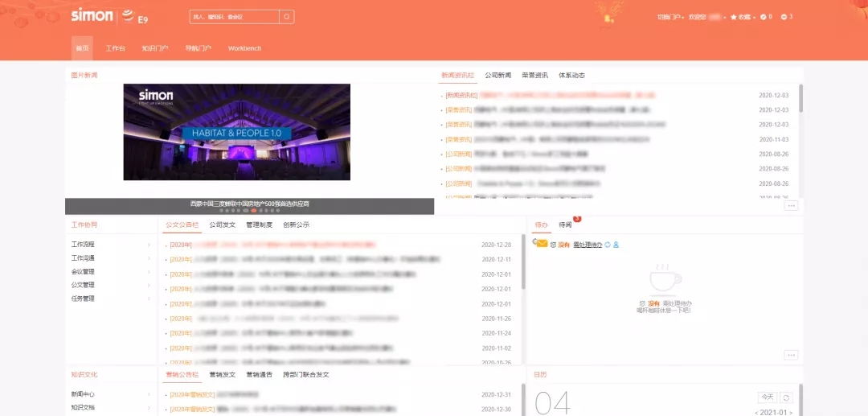Go to the 首页 nav item
The width and height of the screenshot is (868, 416).
[82, 48]
